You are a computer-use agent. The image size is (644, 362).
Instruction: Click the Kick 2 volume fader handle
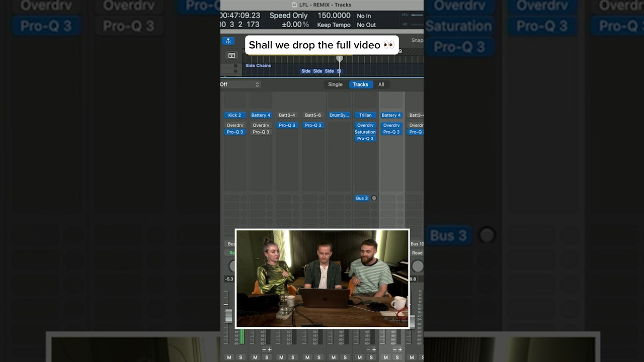pos(228,316)
